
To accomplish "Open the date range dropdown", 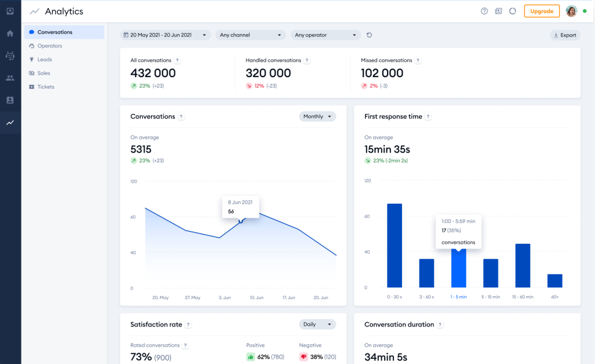I will click(166, 35).
